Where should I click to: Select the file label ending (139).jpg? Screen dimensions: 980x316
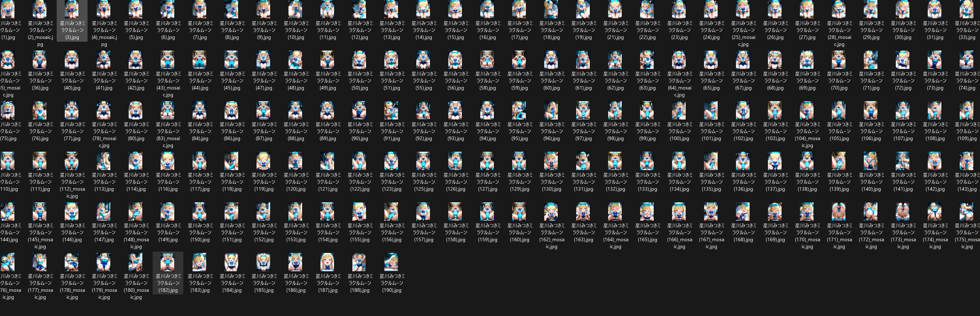pos(839,182)
